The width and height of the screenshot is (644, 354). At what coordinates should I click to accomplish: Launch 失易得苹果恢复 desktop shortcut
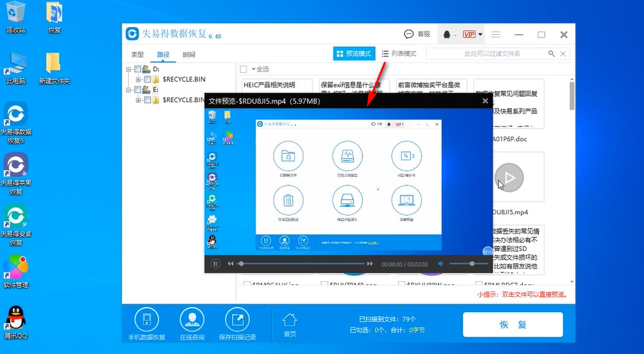click(15, 174)
